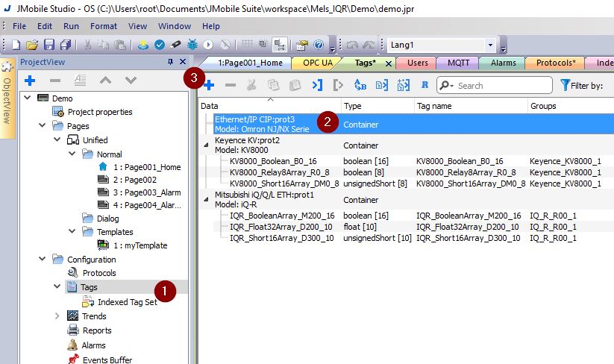Open the Lang1 language dropdown
614x364 pixels.
[490, 45]
